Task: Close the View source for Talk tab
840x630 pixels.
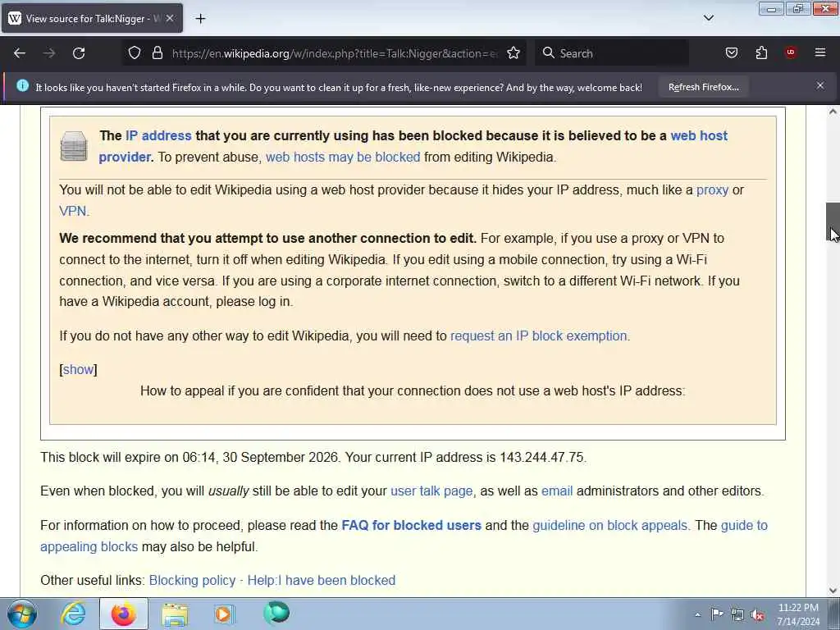Action: (170, 18)
